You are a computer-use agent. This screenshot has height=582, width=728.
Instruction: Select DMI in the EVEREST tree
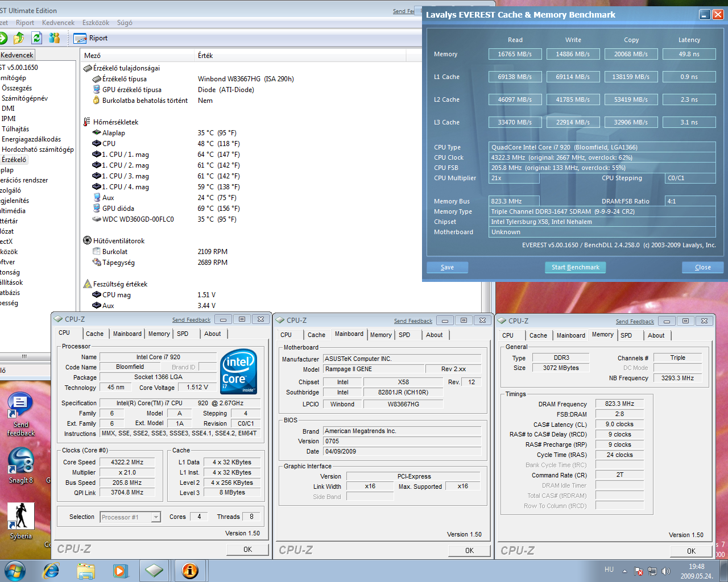pyautogui.click(x=8, y=109)
